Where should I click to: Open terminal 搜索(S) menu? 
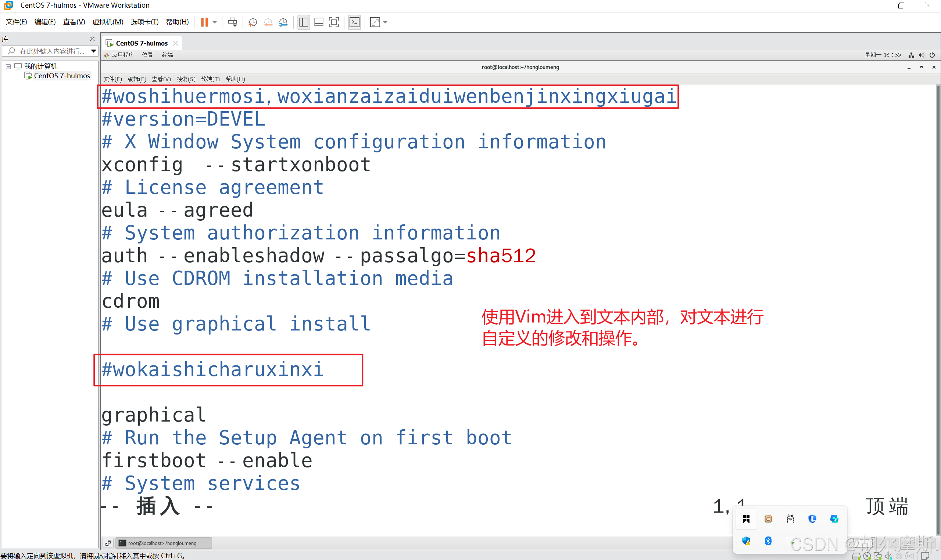coord(186,79)
